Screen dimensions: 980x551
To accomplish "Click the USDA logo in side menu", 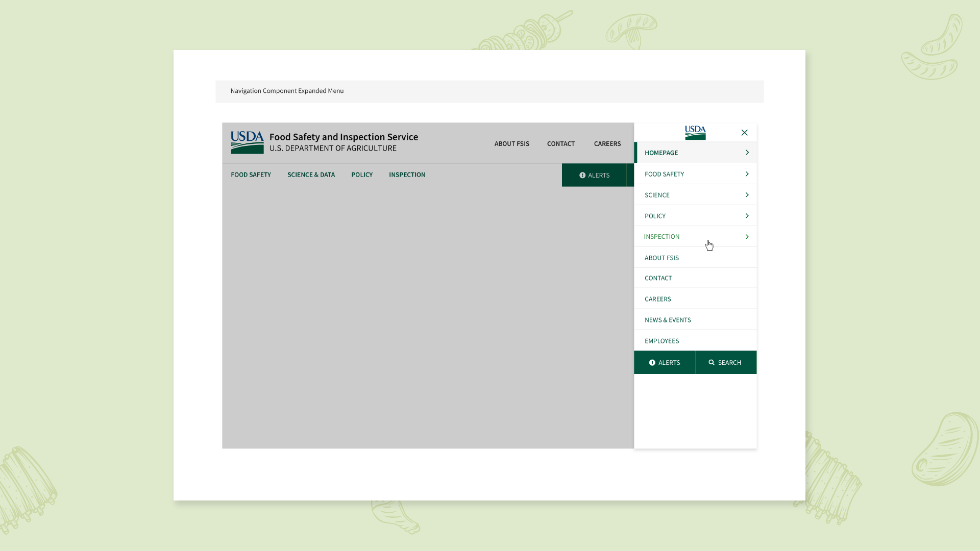I will point(695,133).
